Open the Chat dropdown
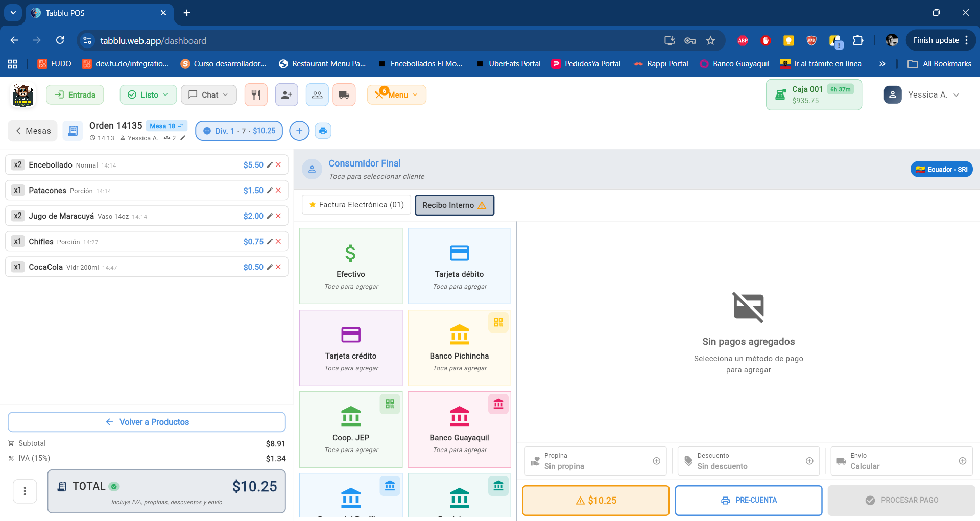The height and width of the screenshot is (521, 980). point(208,95)
